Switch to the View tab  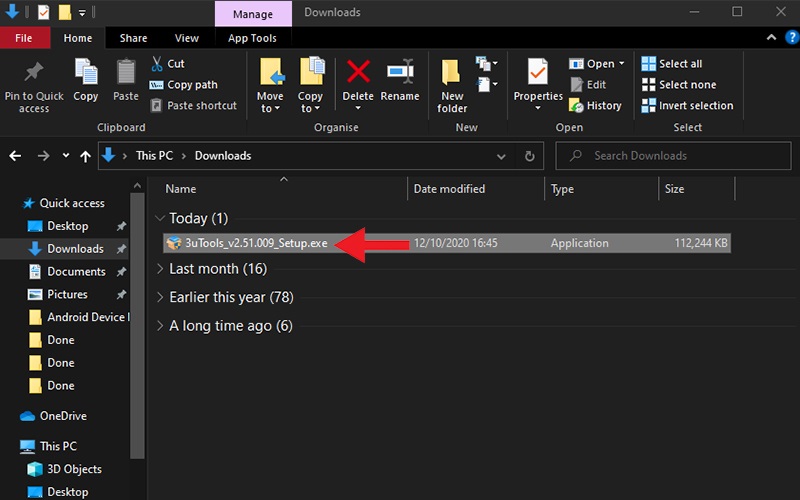click(187, 38)
